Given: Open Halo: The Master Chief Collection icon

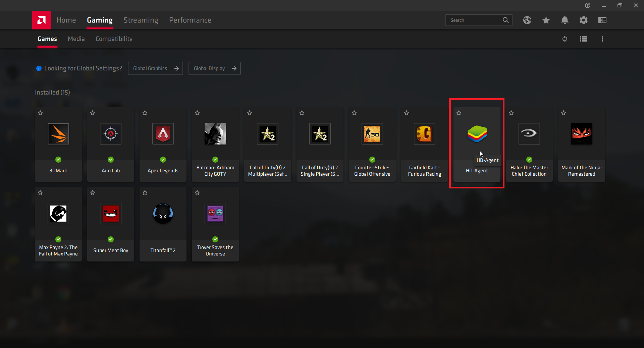Looking at the screenshot, I should click(x=529, y=134).
